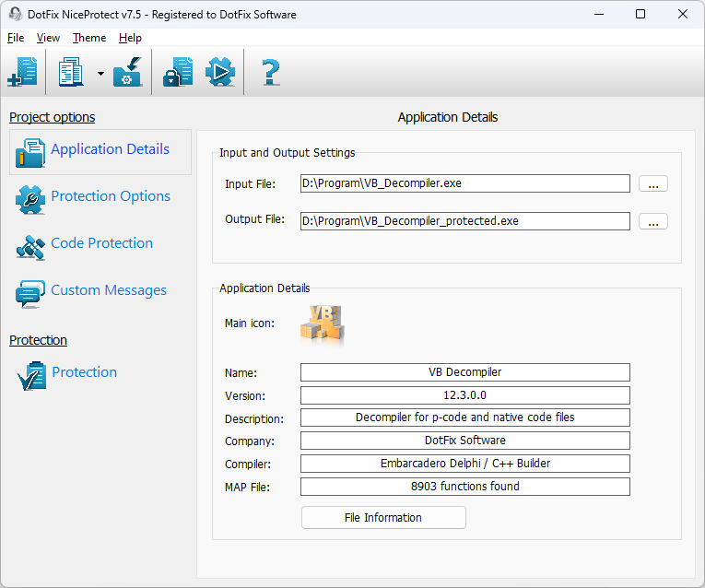Click the Protection checklist icon
Viewport: 705px width, 588px height.
31,376
